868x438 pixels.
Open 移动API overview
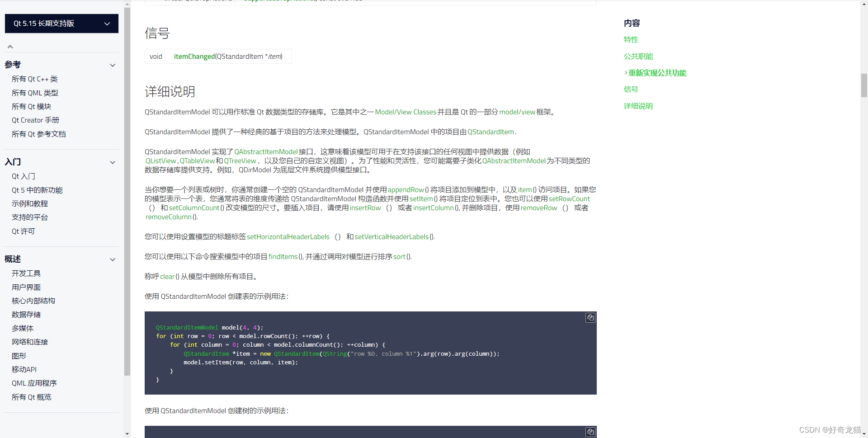[24, 369]
